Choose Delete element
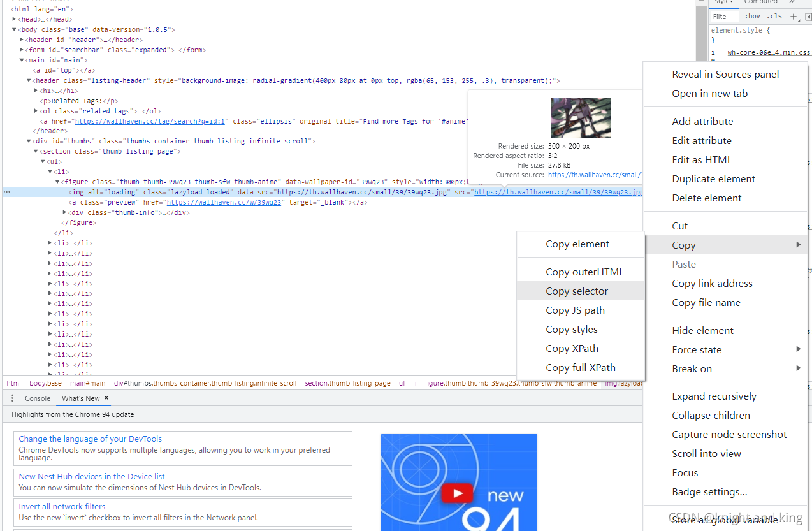The height and width of the screenshot is (531, 812). 725,198
